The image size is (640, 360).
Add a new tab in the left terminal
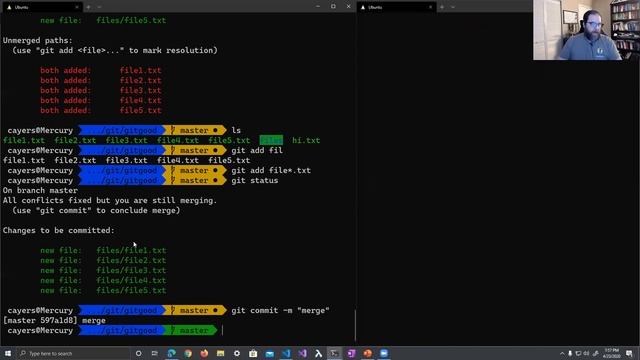pyautogui.click(x=88, y=7)
